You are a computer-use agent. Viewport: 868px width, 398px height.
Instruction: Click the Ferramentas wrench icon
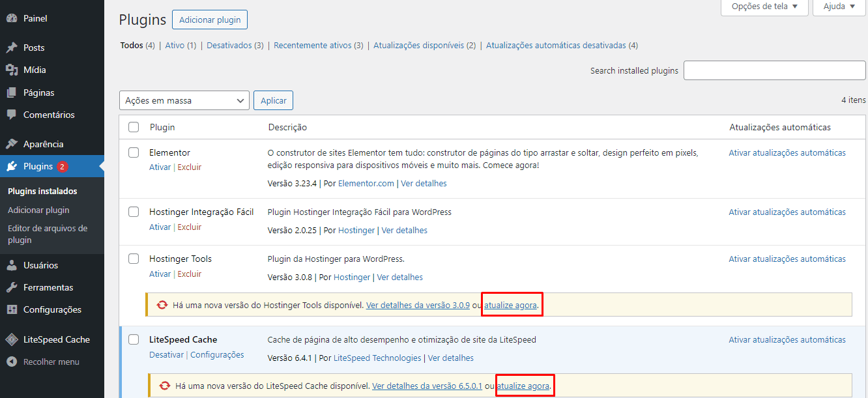[12, 287]
